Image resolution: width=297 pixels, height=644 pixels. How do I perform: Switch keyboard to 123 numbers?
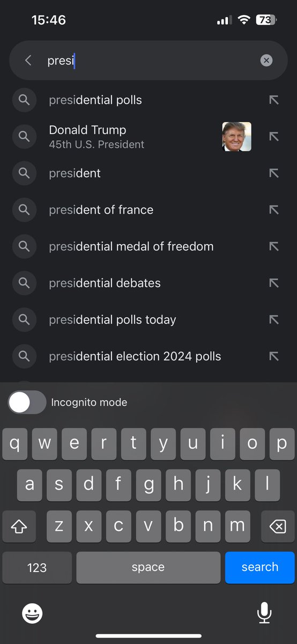(x=37, y=567)
